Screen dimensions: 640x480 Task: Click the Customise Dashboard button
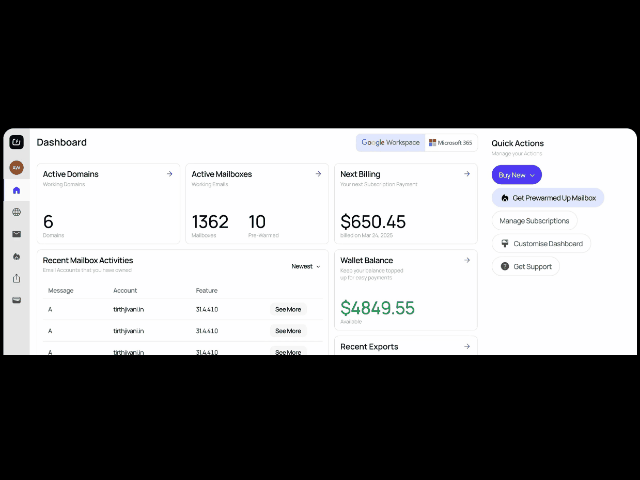[x=541, y=243]
